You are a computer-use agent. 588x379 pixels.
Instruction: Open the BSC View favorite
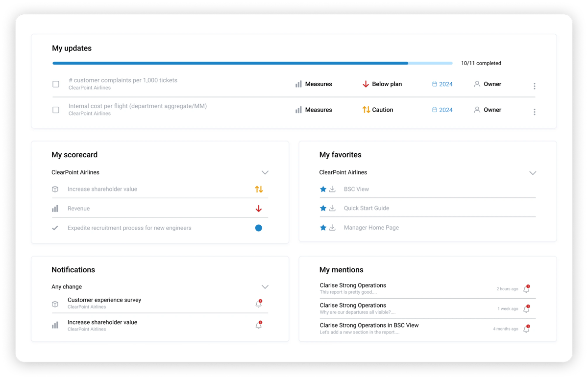(356, 189)
